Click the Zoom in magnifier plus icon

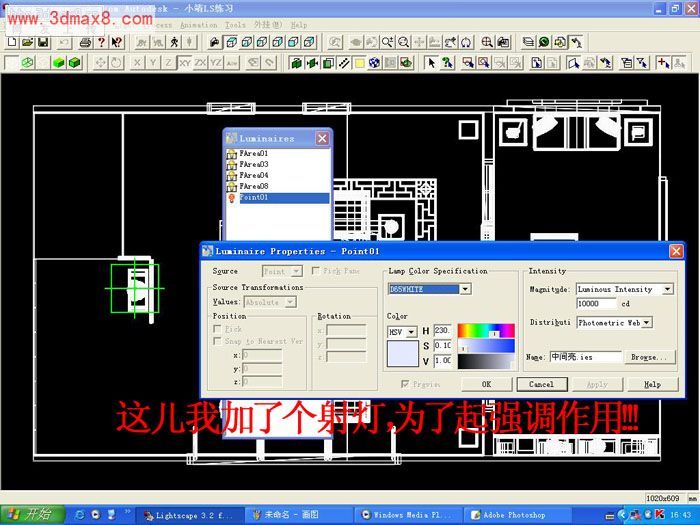[388, 42]
